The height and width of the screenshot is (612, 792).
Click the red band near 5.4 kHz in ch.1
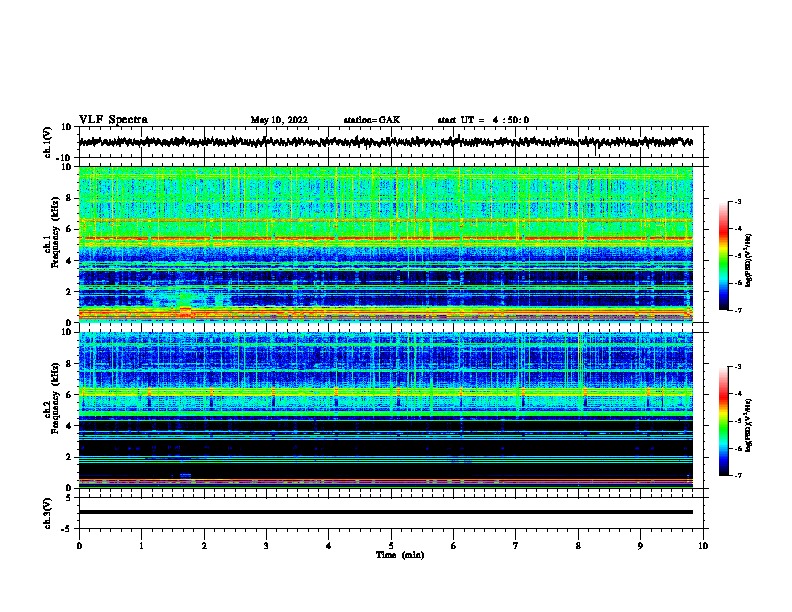(385, 238)
